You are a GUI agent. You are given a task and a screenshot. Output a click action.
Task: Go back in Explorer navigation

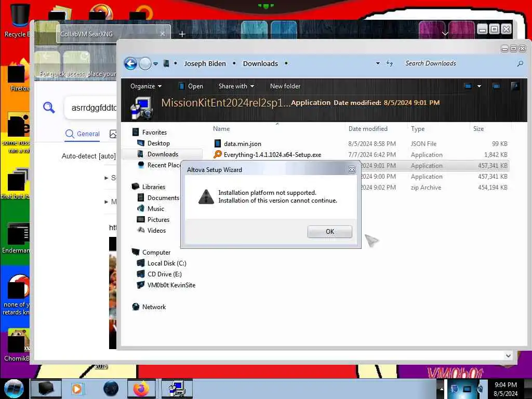(x=130, y=63)
